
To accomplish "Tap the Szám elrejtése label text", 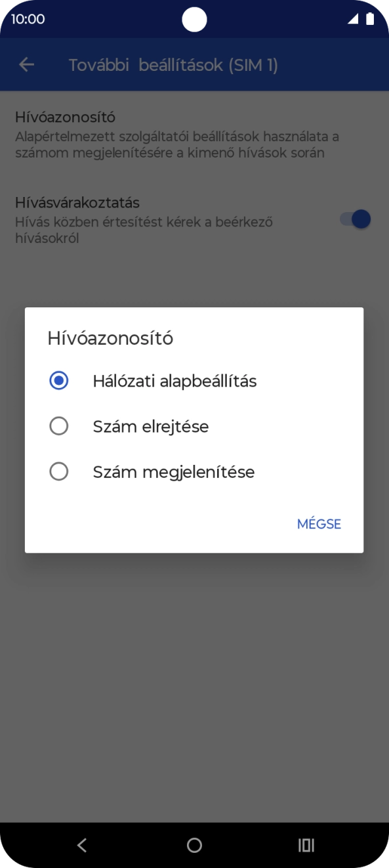I will (152, 425).
